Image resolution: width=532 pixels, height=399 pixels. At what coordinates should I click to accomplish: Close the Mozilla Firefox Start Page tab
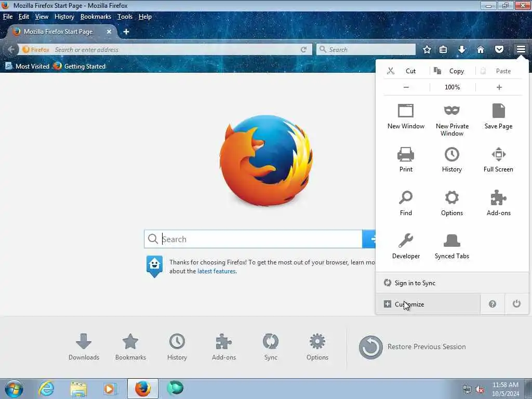(109, 32)
